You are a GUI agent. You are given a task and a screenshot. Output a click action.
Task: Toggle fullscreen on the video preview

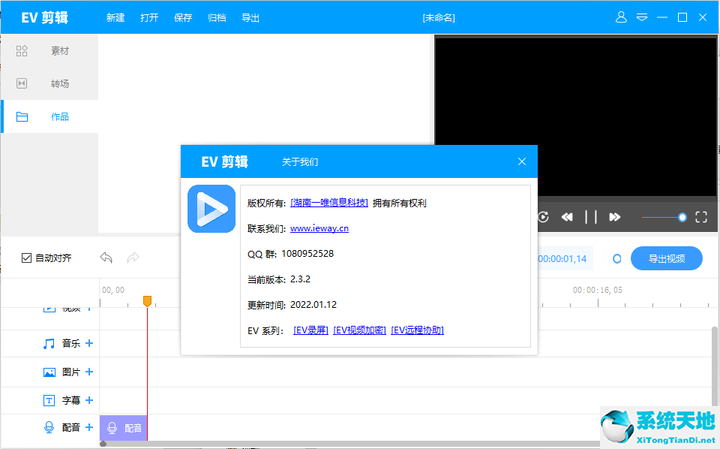click(701, 217)
